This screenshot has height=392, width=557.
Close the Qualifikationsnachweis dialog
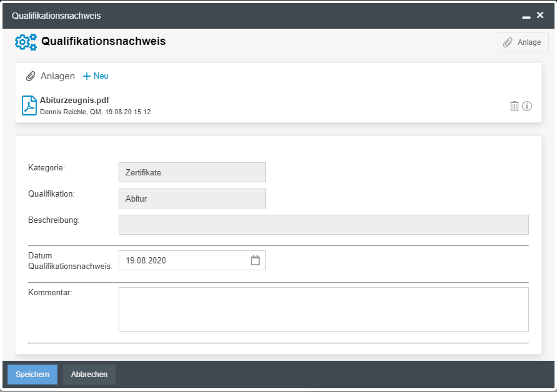pos(540,15)
